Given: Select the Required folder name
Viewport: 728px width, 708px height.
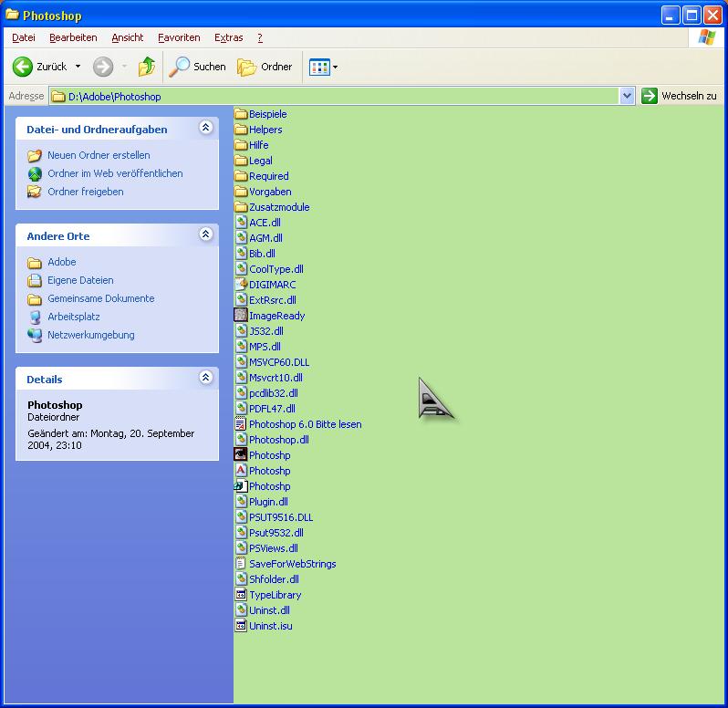Looking at the screenshot, I should point(269,176).
